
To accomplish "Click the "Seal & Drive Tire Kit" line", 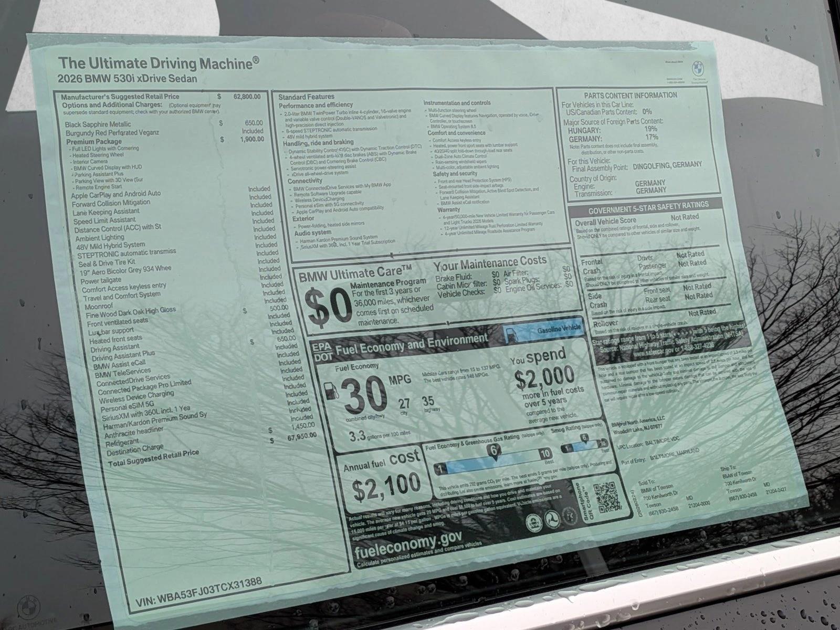I will (107, 262).
